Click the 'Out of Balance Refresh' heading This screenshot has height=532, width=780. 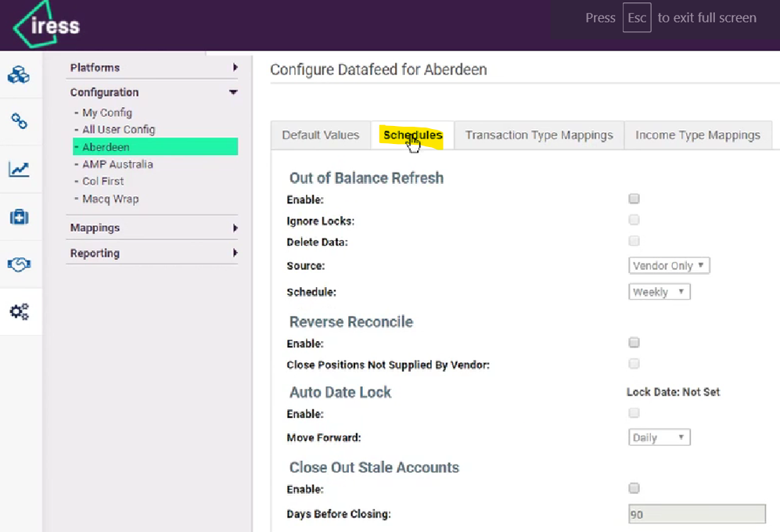pos(367,178)
